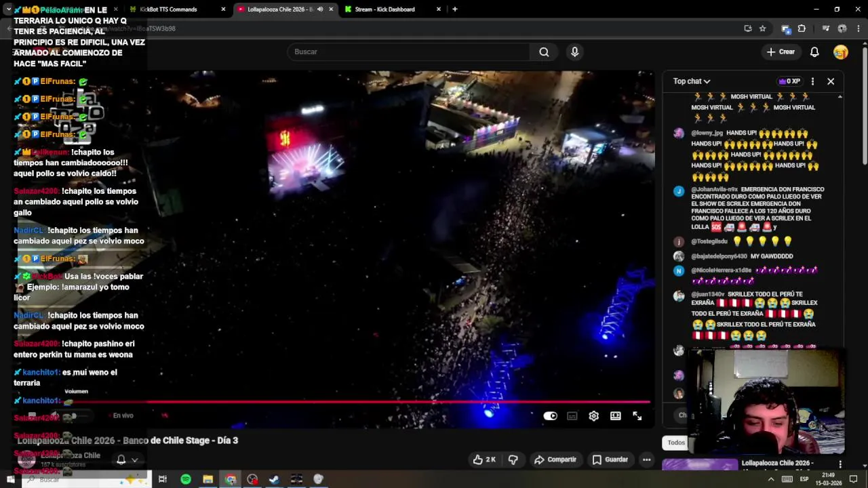
Task: Open the YouTube notifications bell in the header
Action: 814,52
